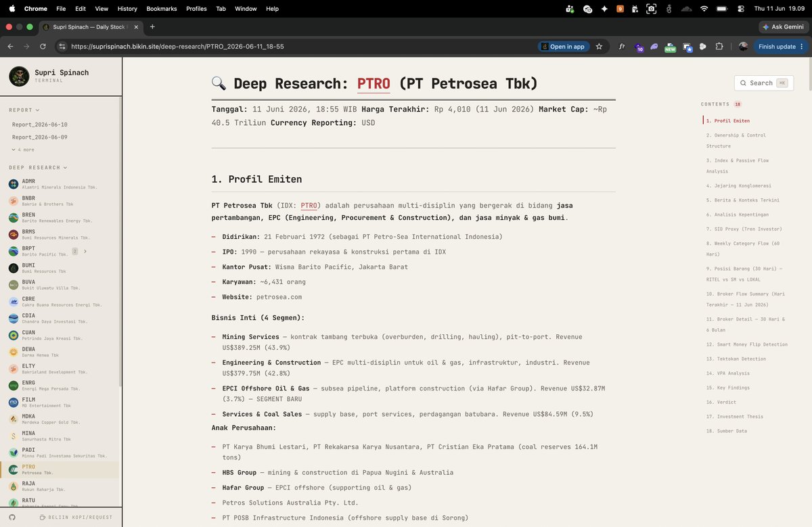
Task: Open the Bookmarks menu
Action: [x=161, y=9]
